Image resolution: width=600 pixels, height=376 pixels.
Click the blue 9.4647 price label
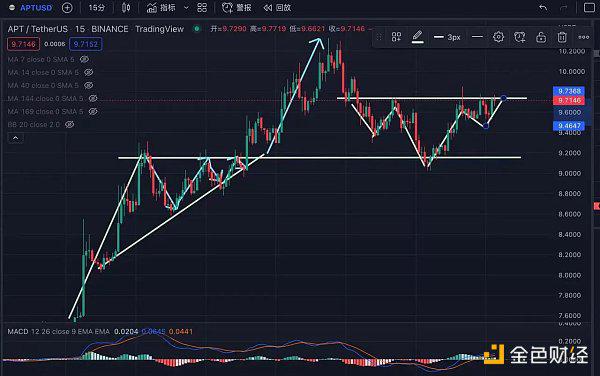[569, 126]
